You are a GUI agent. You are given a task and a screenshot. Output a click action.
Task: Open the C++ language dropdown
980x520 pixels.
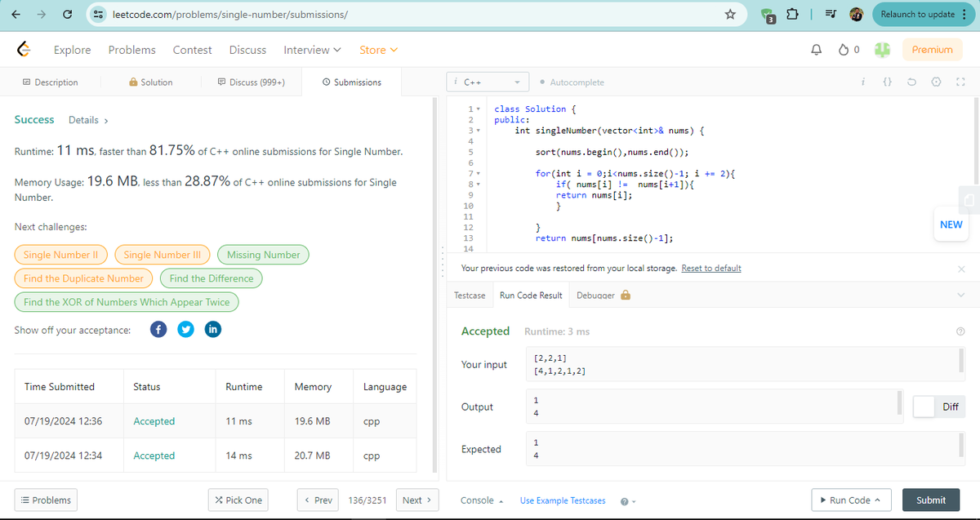[x=489, y=82]
